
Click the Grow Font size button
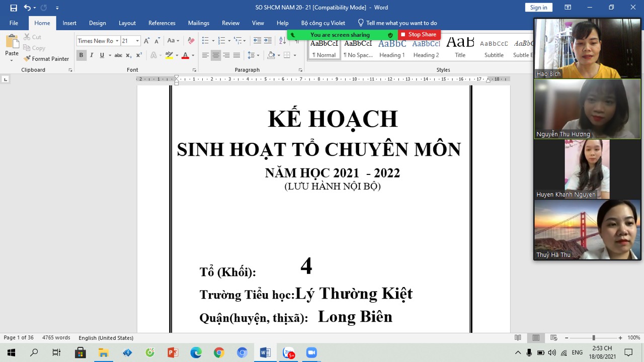[x=146, y=41]
